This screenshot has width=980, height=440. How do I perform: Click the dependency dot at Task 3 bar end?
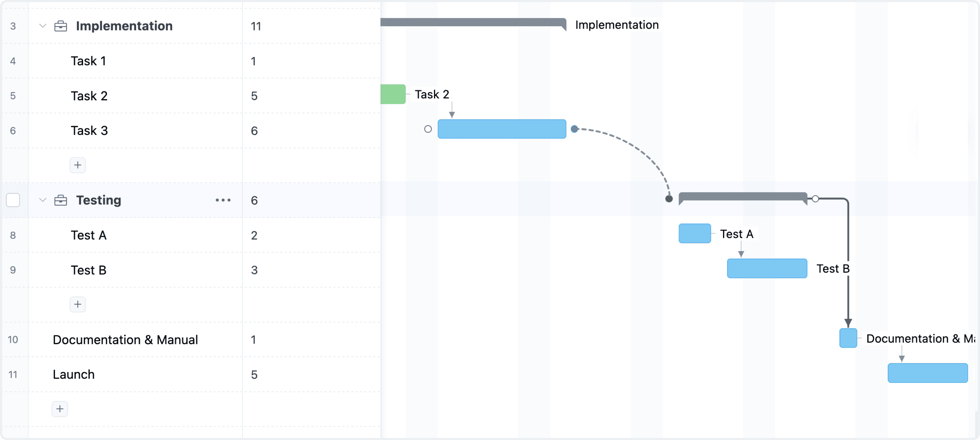pyautogui.click(x=574, y=129)
